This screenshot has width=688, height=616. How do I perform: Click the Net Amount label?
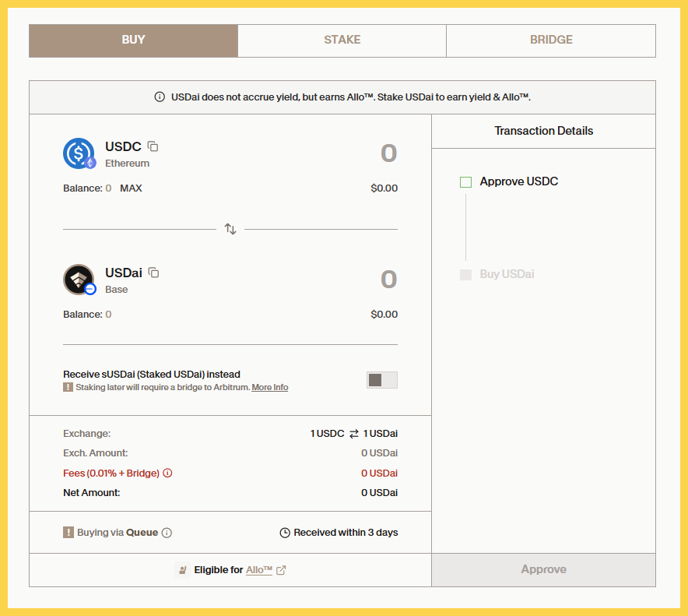click(92, 493)
